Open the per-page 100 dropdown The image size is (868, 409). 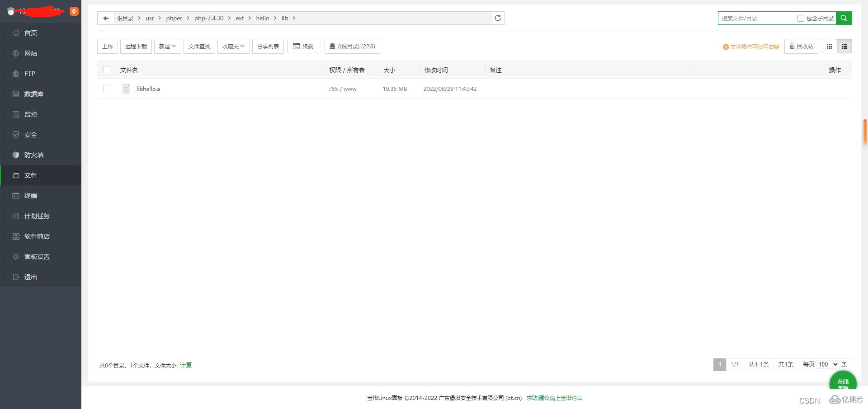(828, 364)
